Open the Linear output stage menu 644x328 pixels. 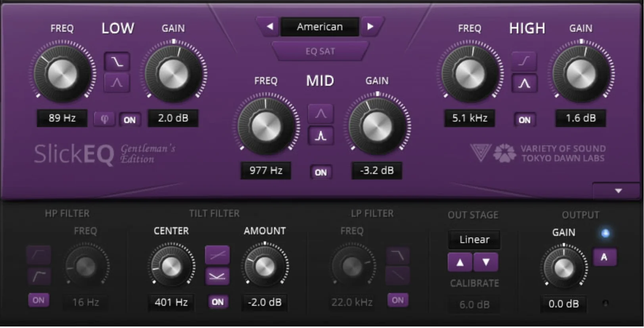pyautogui.click(x=474, y=239)
